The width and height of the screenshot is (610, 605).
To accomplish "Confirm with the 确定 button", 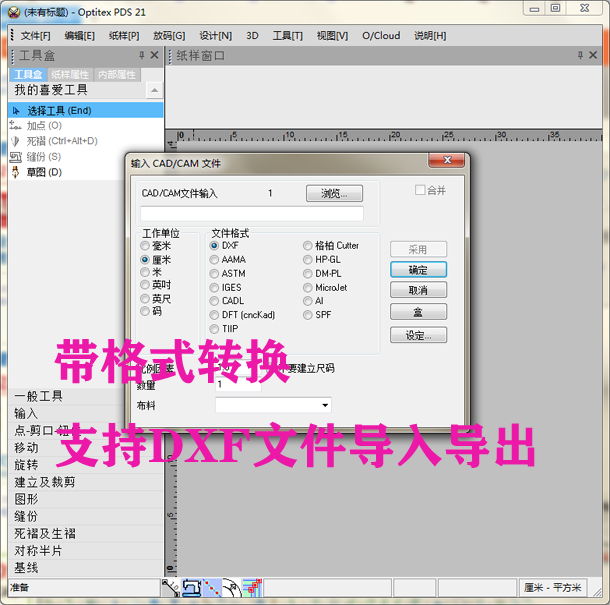I will pos(418,270).
